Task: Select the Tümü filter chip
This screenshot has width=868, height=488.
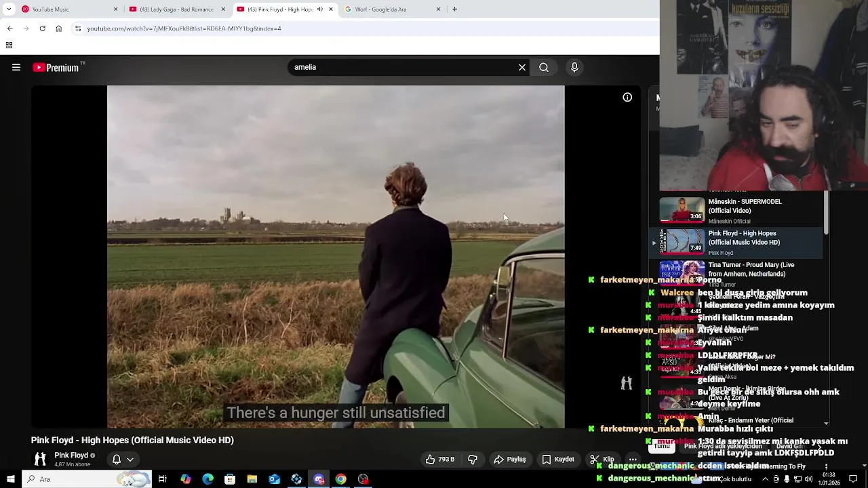Action: (x=662, y=446)
